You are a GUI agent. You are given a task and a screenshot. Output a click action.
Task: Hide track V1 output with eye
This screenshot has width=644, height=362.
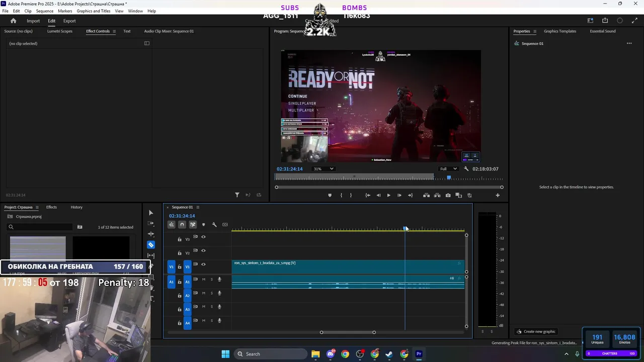[203, 264]
